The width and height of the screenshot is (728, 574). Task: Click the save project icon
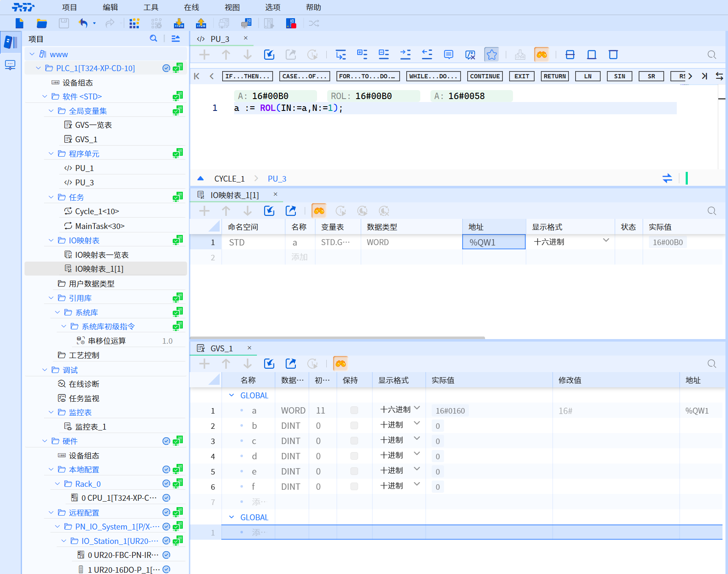pyautogui.click(x=64, y=23)
